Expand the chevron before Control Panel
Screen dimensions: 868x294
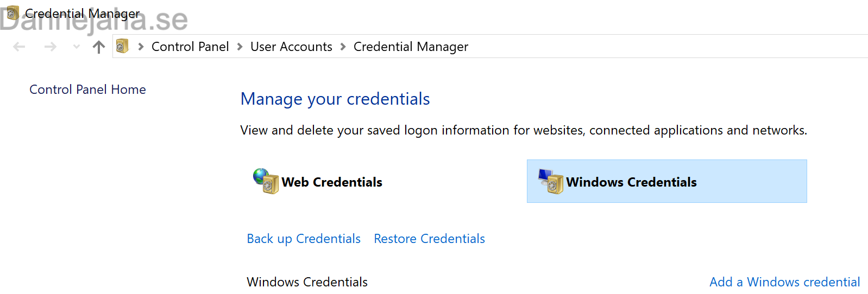[x=141, y=47]
